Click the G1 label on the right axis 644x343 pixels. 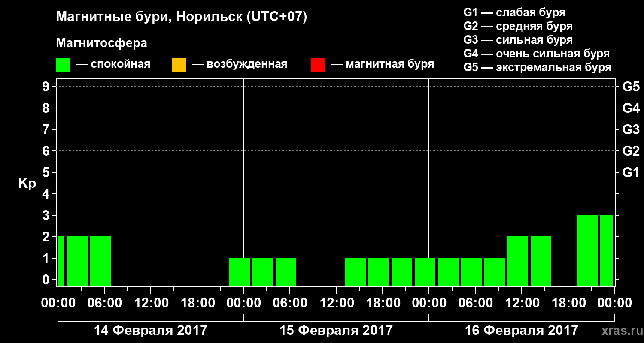click(x=631, y=172)
